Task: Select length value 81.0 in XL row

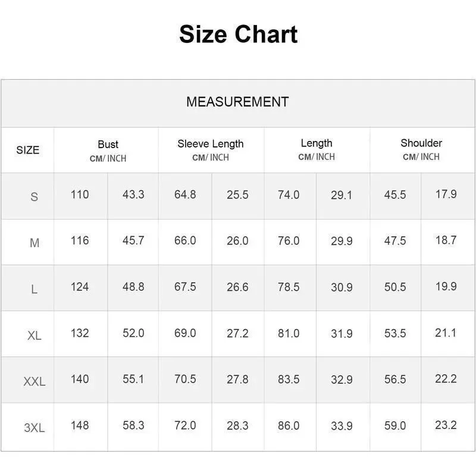Action: [289, 333]
